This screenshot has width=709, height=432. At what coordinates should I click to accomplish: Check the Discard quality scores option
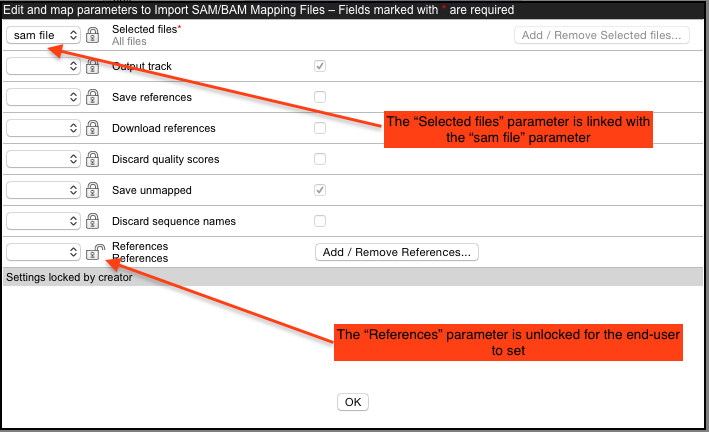(x=320, y=159)
